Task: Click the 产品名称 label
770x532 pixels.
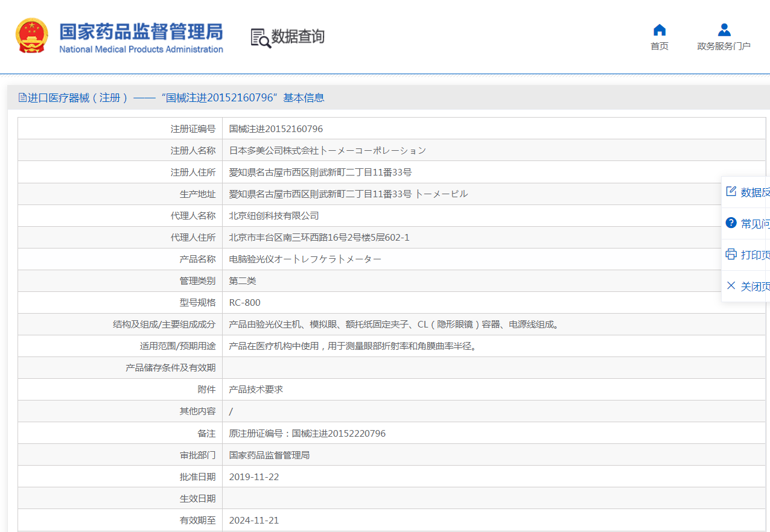Action: coord(197,259)
